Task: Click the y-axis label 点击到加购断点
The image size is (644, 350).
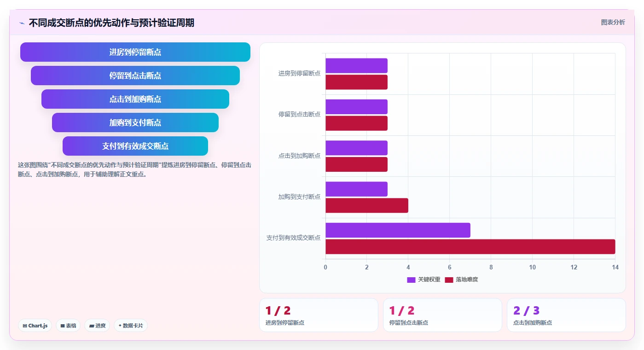Action: click(299, 156)
